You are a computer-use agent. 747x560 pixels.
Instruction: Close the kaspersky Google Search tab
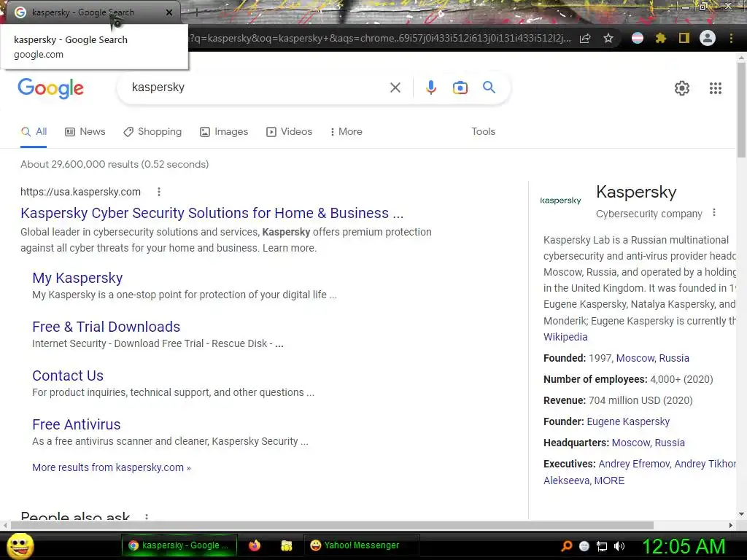click(169, 12)
